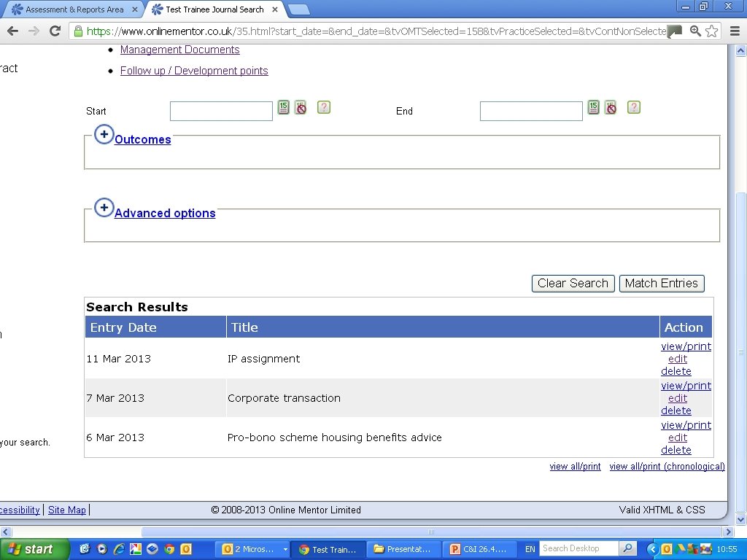Edit the Pro-bono scheme entry

[x=678, y=437]
